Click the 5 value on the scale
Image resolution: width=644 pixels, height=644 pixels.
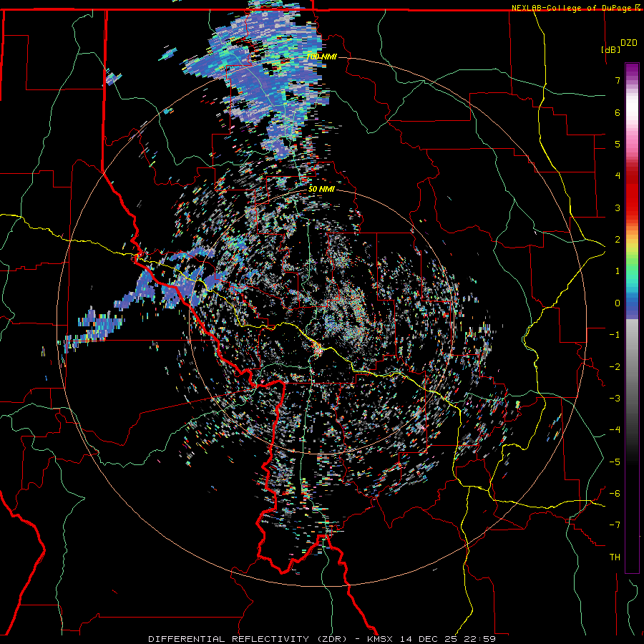click(x=618, y=144)
